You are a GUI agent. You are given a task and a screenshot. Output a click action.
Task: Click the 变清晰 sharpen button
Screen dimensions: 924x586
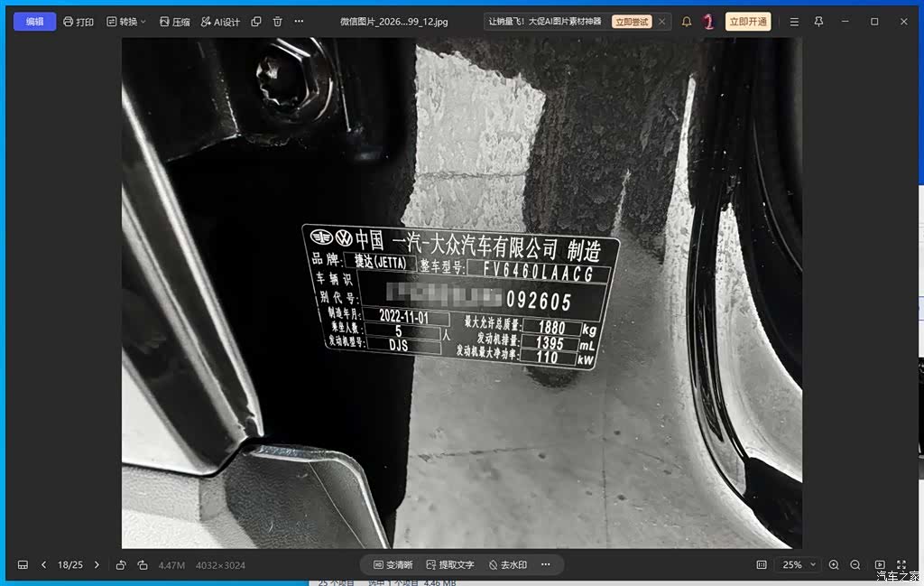tap(393, 564)
